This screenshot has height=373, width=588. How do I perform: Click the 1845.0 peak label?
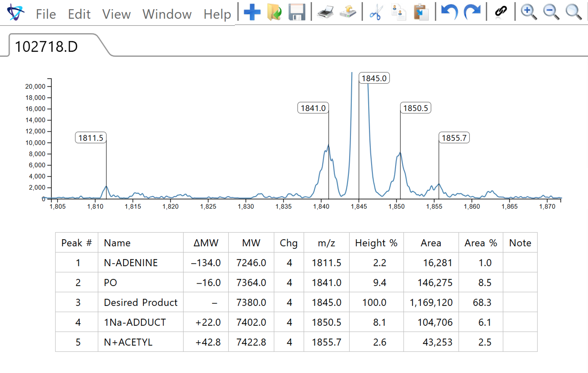(374, 78)
